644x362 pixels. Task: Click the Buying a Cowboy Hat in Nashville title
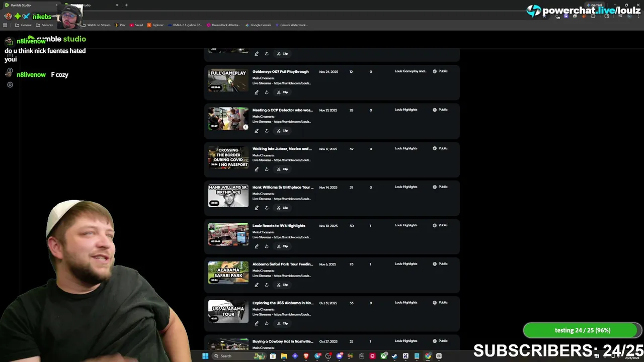click(x=283, y=341)
